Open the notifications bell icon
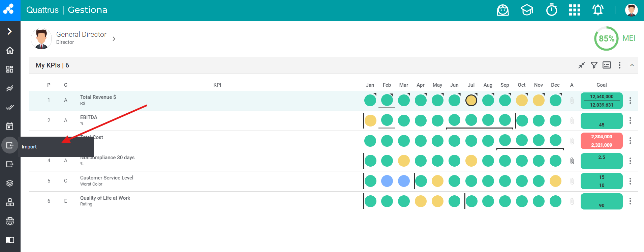This screenshot has height=252, width=644. point(598,10)
